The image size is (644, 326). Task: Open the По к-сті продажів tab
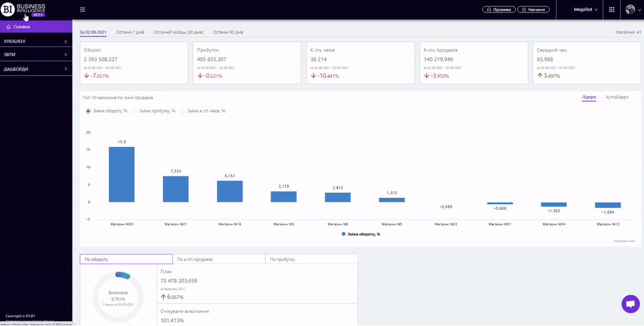point(218,259)
